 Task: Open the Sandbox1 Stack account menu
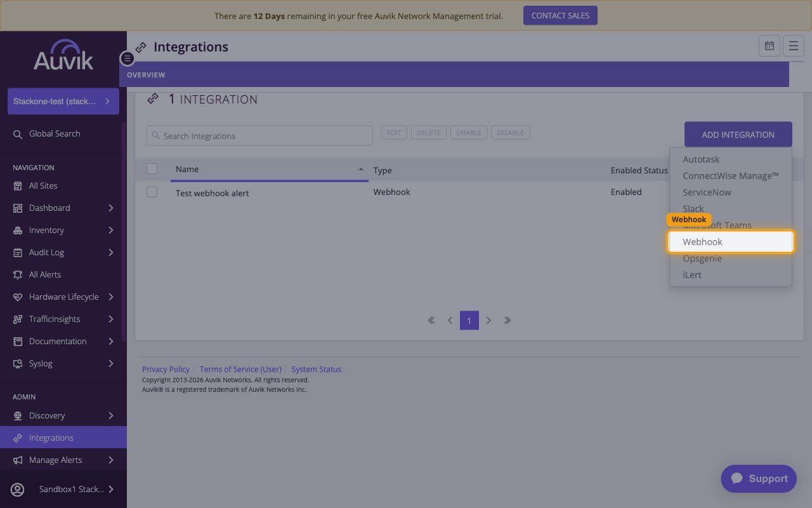[63, 489]
